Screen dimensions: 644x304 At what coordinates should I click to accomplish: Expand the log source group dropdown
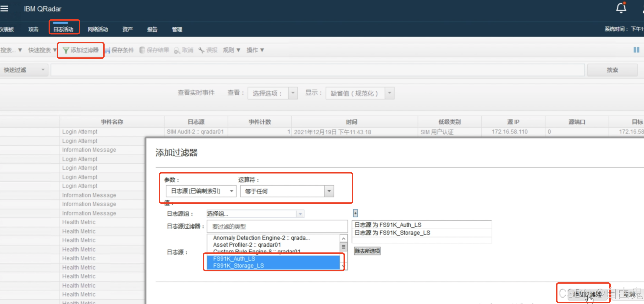pyautogui.click(x=300, y=214)
